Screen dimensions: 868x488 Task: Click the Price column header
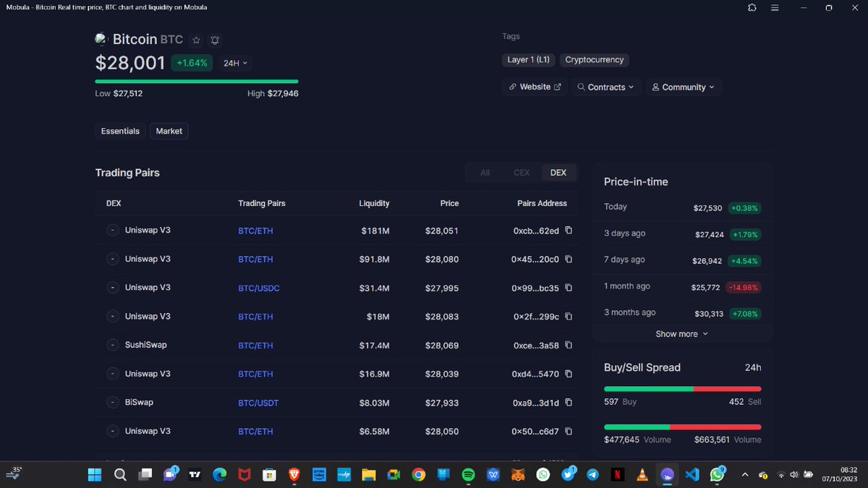click(x=449, y=203)
